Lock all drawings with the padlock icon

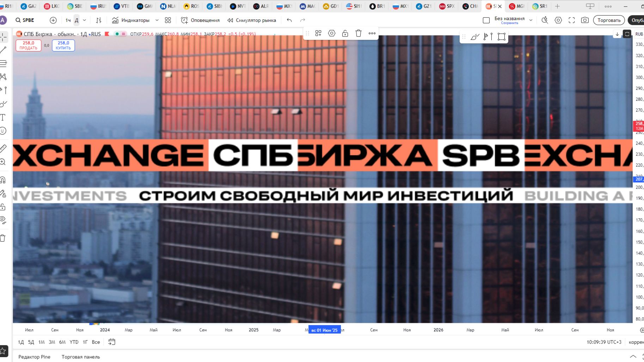(x=4, y=207)
